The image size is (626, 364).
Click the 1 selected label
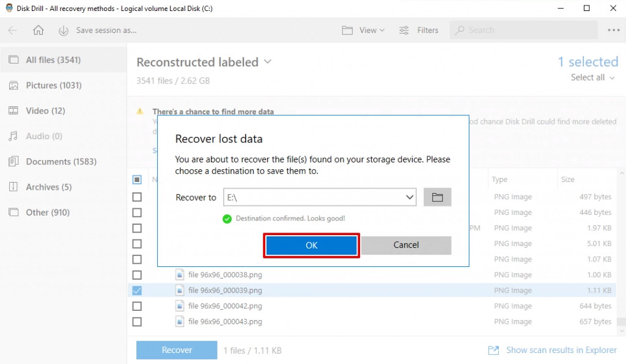coord(587,62)
